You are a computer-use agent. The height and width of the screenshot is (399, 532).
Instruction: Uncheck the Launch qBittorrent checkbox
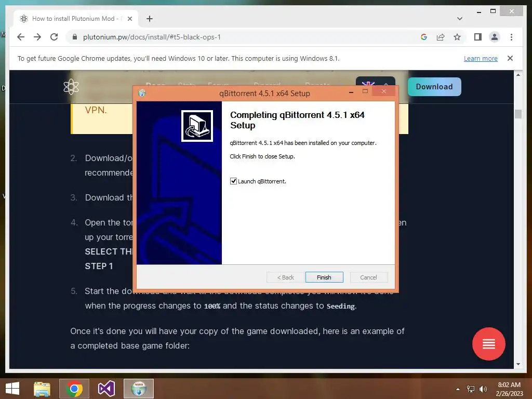(x=233, y=181)
